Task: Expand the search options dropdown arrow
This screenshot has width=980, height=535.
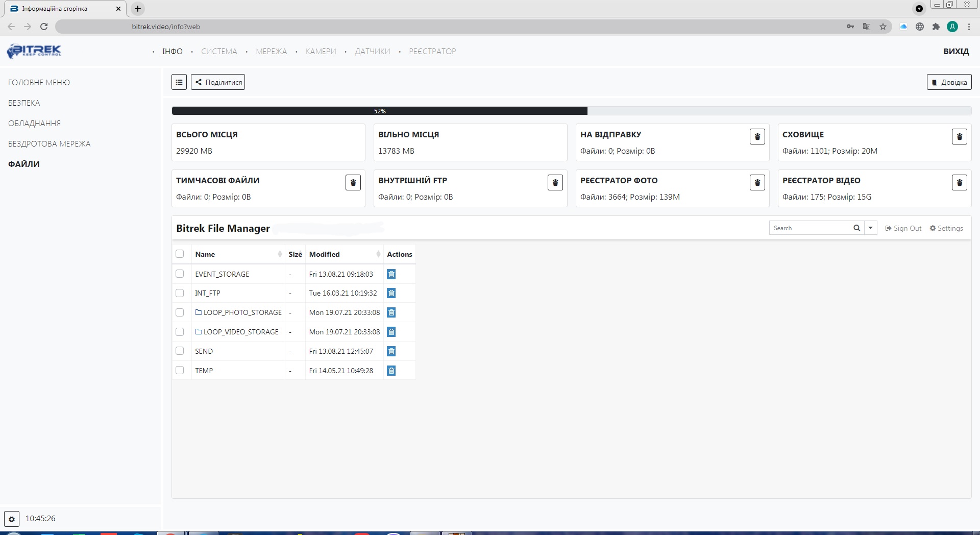Action: 870,228
